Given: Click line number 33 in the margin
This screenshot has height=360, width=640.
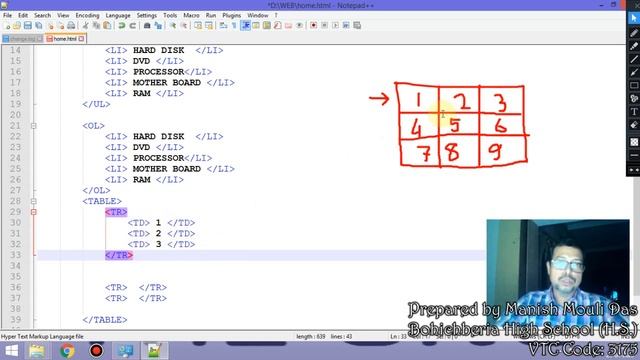Looking at the screenshot, I should click(x=16, y=255).
